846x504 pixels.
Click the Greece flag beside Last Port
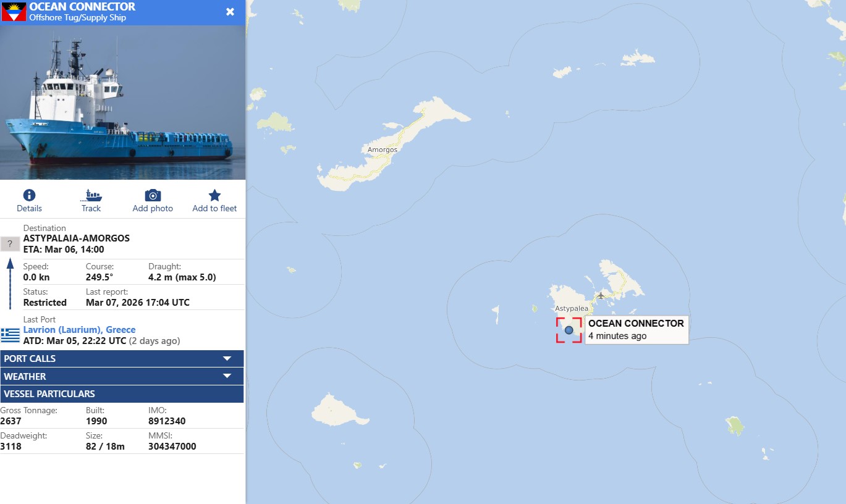(x=10, y=335)
